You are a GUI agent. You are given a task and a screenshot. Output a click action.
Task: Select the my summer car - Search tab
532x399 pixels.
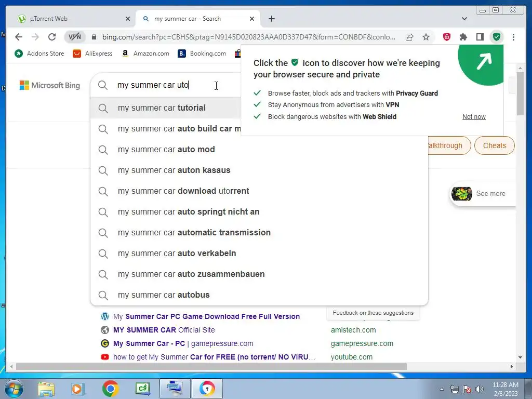click(198, 19)
